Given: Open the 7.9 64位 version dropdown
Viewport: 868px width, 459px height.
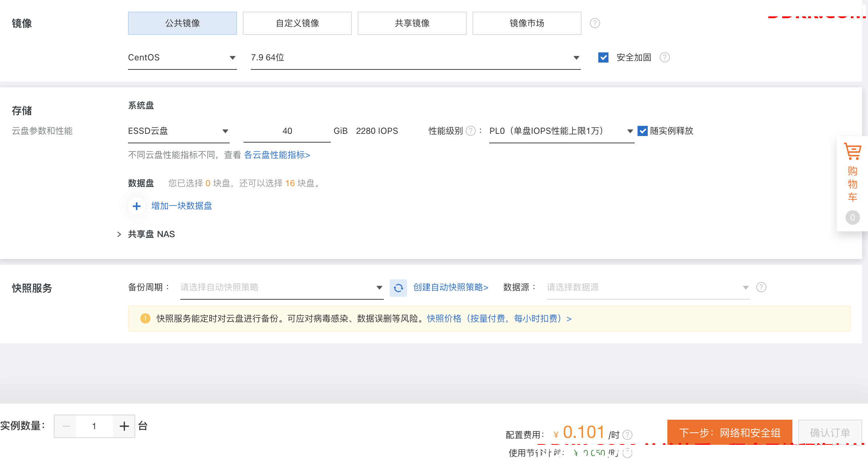Looking at the screenshot, I should pyautogui.click(x=415, y=58).
